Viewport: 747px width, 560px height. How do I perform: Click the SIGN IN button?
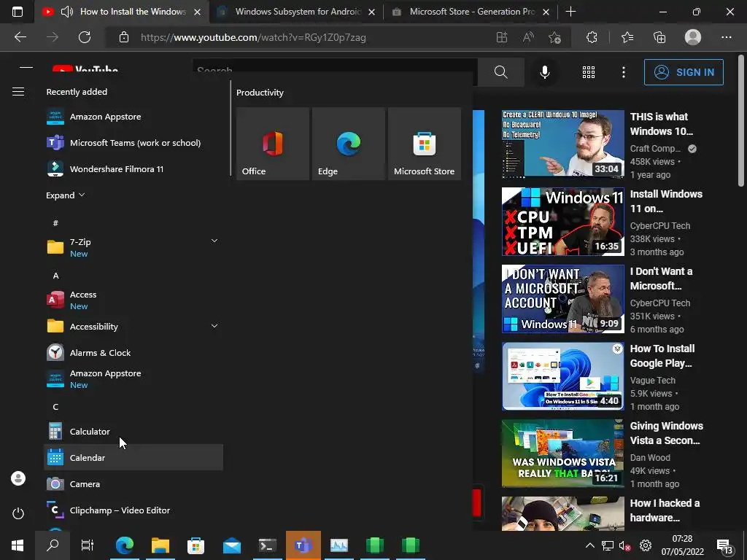tap(684, 72)
